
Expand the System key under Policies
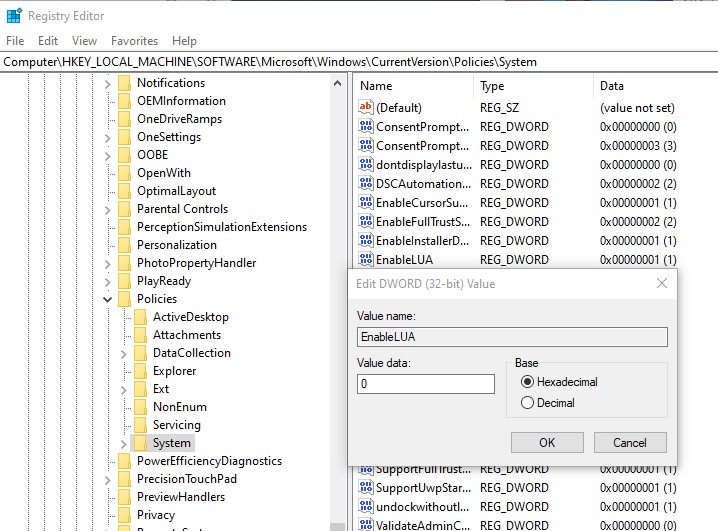(x=123, y=444)
